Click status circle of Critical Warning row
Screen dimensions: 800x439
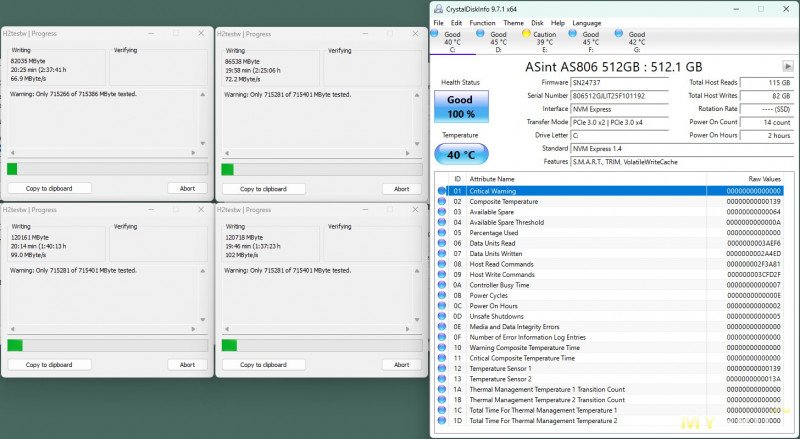point(442,191)
